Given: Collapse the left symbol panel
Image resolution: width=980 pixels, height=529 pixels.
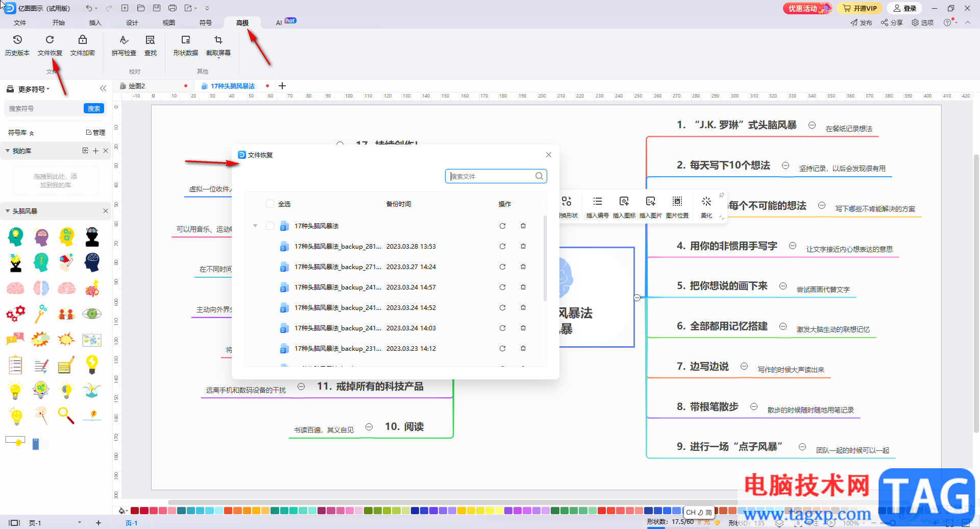Looking at the screenshot, I should [x=103, y=88].
